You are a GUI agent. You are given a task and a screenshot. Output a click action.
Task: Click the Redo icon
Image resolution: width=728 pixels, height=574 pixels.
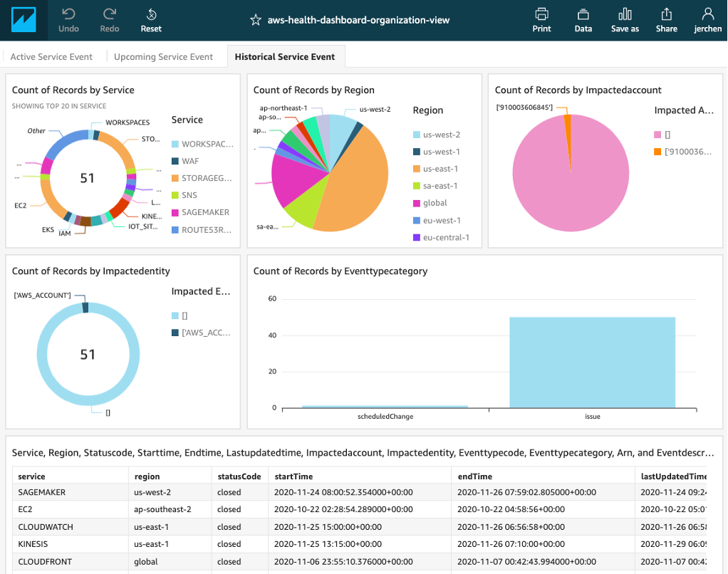click(110, 14)
